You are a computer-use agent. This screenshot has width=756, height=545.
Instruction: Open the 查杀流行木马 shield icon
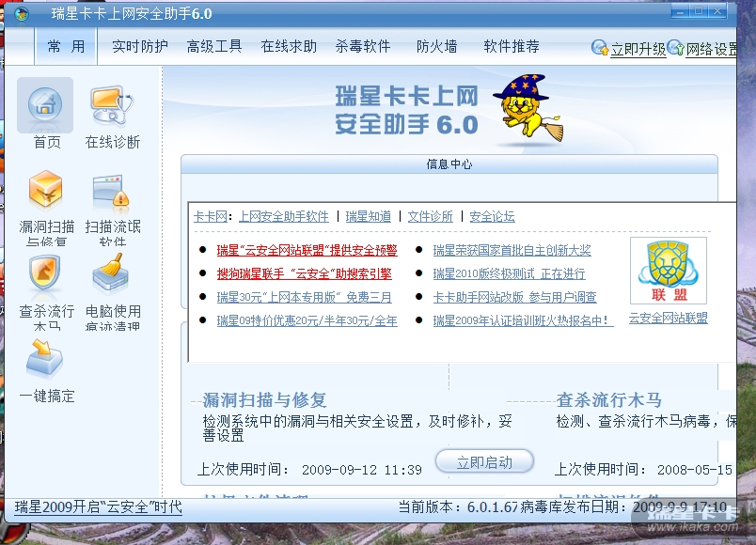[x=45, y=272]
